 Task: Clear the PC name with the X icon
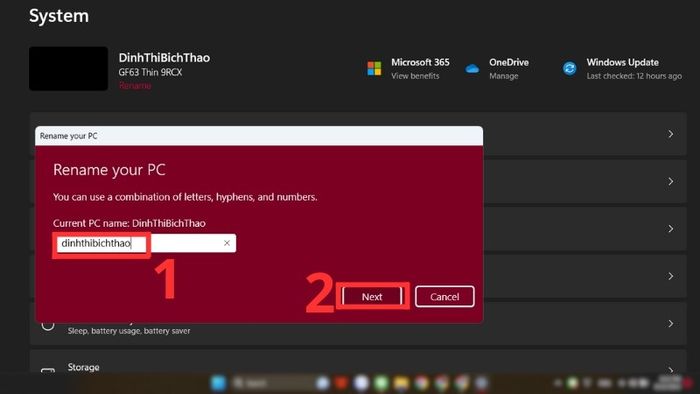(x=227, y=243)
